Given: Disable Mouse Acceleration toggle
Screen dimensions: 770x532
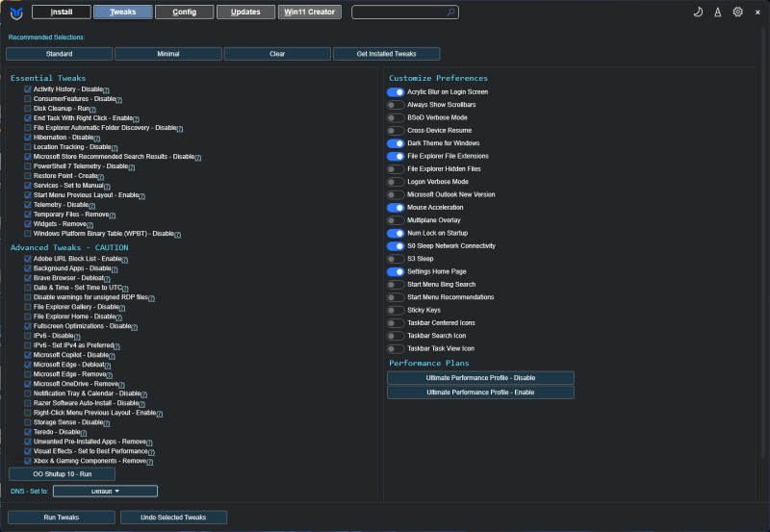Looking at the screenshot, I should tap(396, 208).
